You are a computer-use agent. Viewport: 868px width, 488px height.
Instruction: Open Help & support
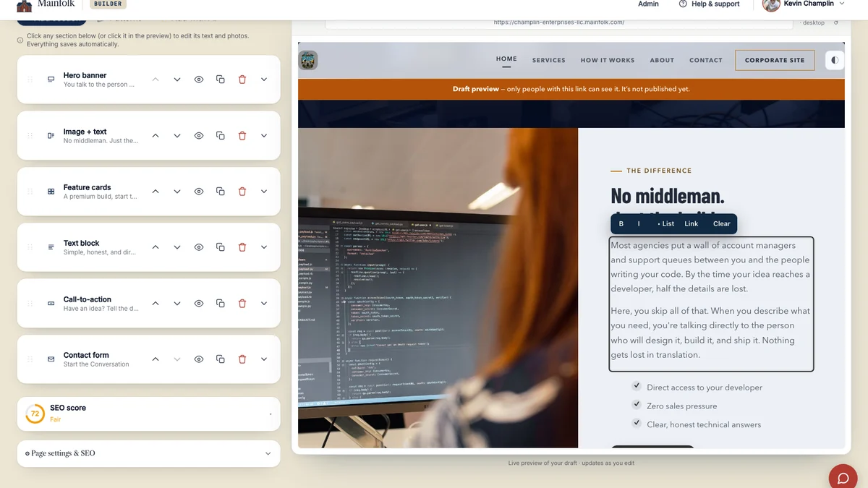pyautogui.click(x=710, y=4)
